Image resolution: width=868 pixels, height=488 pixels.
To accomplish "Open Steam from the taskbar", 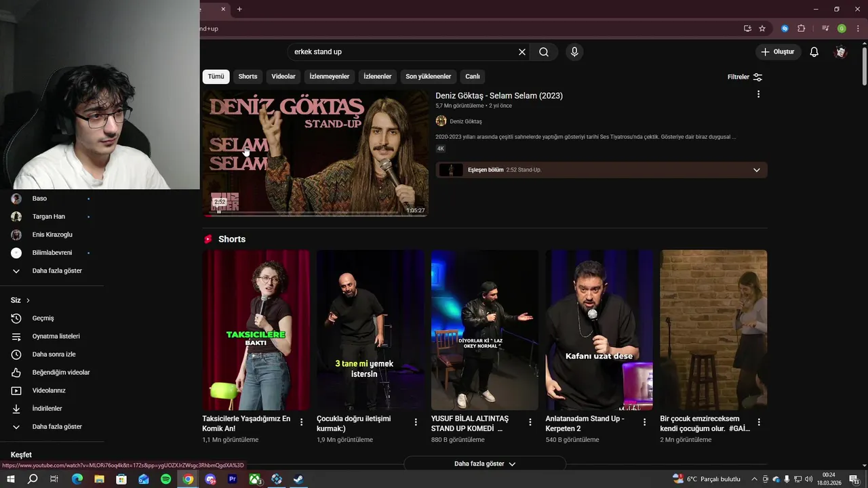I will (298, 479).
